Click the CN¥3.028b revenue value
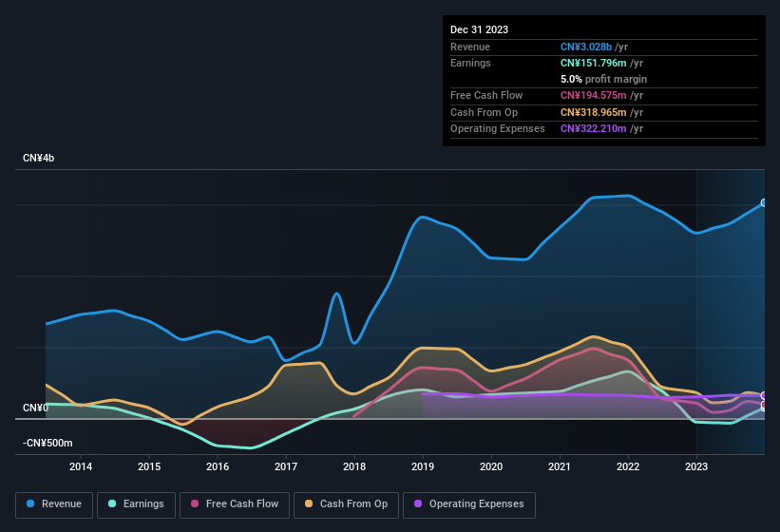780x532 pixels. pos(586,47)
